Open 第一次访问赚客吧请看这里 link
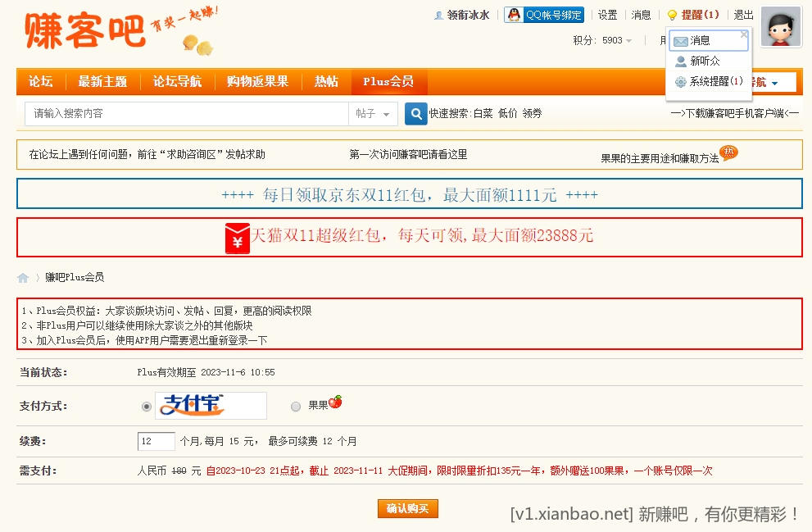 (408, 154)
